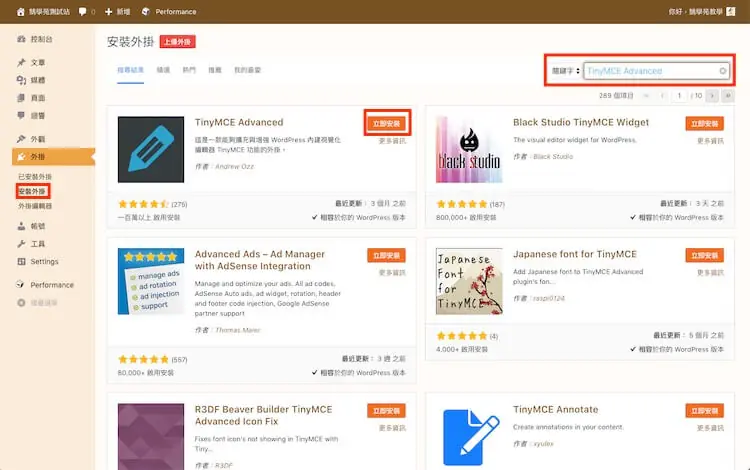The width and height of the screenshot is (750, 470).
Task: Open the comment bubble icon in the admin bar
Action: tap(83, 11)
